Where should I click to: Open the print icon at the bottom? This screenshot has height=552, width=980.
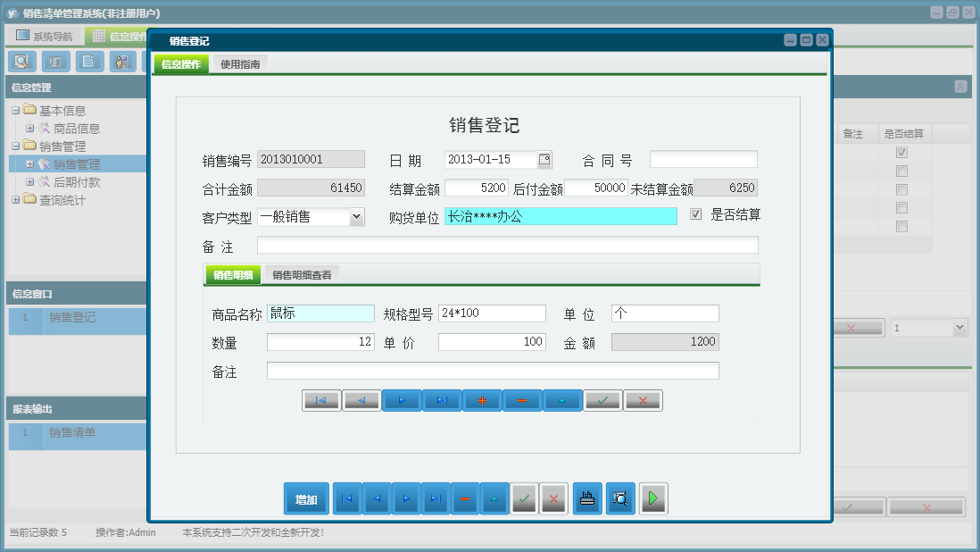[x=587, y=498]
